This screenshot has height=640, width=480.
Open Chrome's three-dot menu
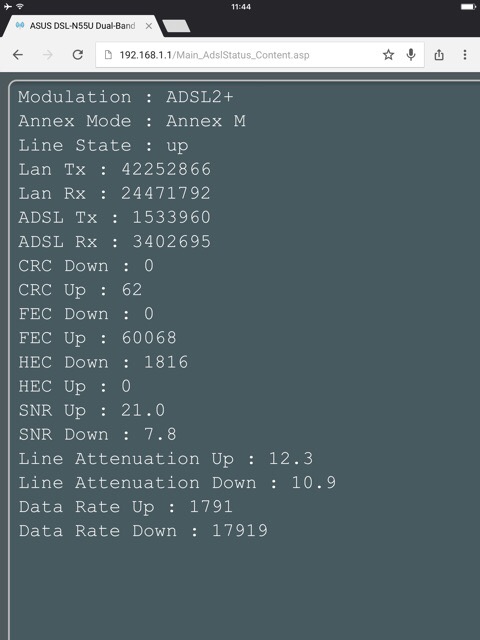(x=465, y=55)
